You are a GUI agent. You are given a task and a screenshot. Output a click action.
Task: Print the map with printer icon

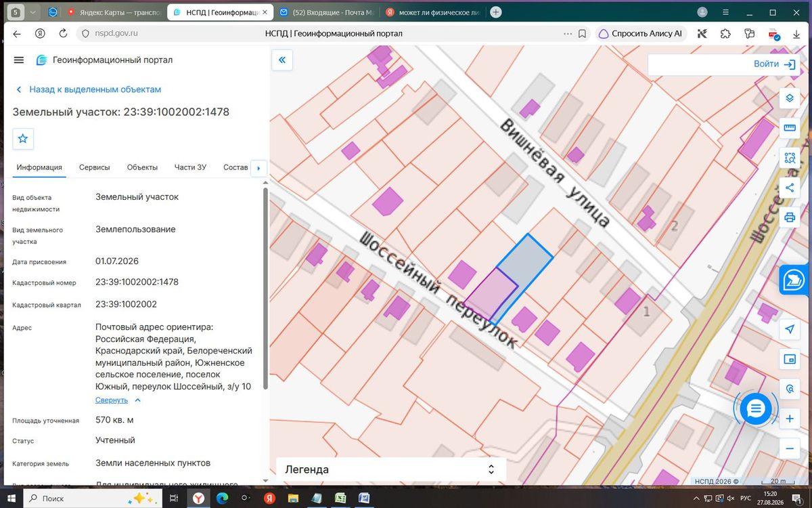tap(789, 217)
